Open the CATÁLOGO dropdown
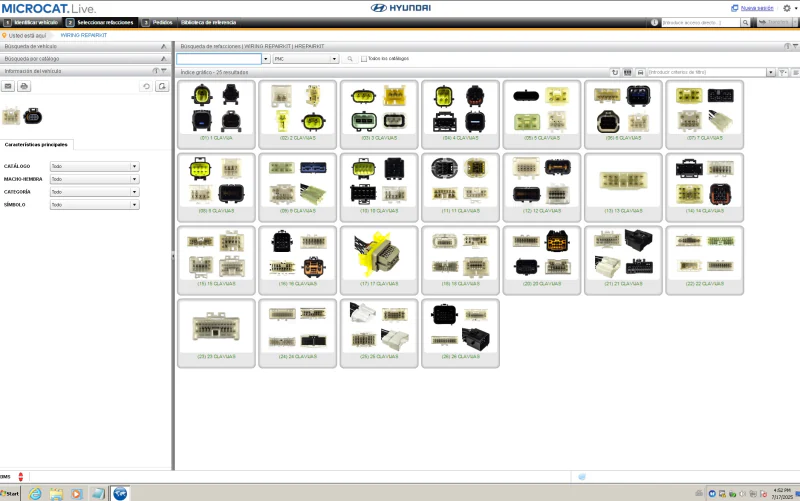Screen dimensions: 800x501 (x=134, y=166)
